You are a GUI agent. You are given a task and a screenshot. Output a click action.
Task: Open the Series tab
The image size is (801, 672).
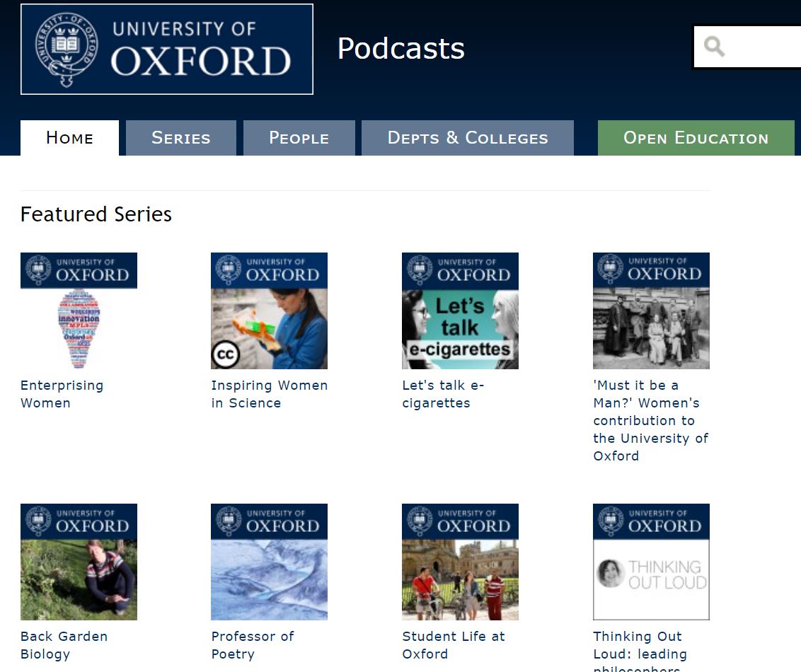(x=180, y=138)
